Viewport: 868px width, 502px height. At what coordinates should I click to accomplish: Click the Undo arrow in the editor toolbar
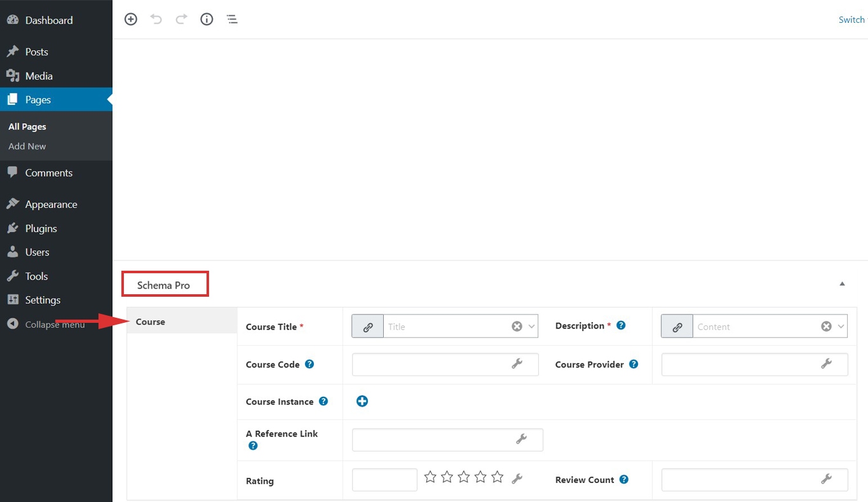tap(156, 19)
